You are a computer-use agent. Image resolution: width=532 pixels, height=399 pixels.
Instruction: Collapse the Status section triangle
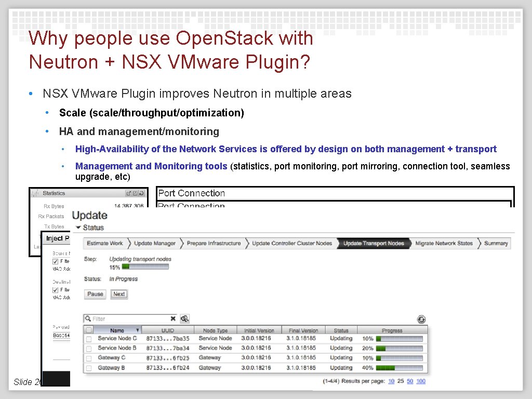[x=78, y=228]
